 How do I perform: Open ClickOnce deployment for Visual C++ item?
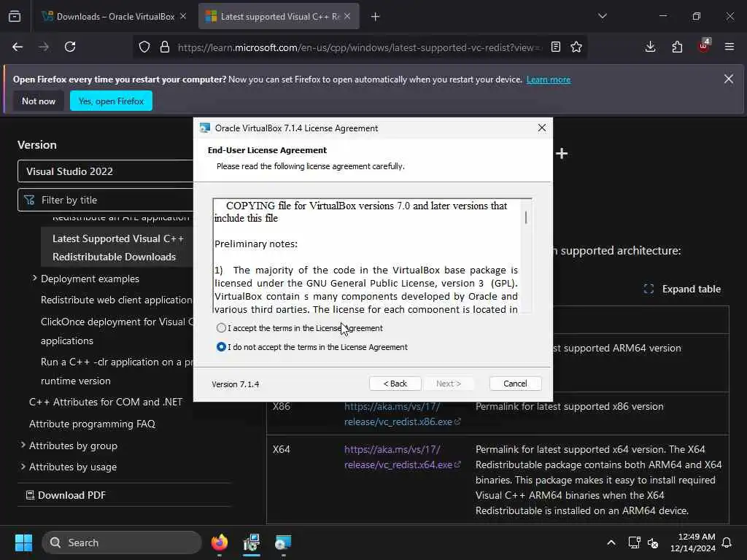click(x=117, y=331)
